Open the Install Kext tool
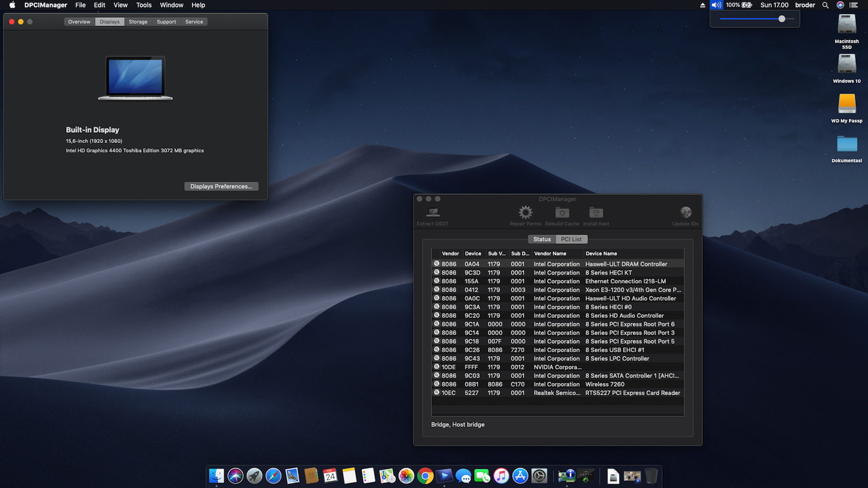 pyautogui.click(x=596, y=213)
